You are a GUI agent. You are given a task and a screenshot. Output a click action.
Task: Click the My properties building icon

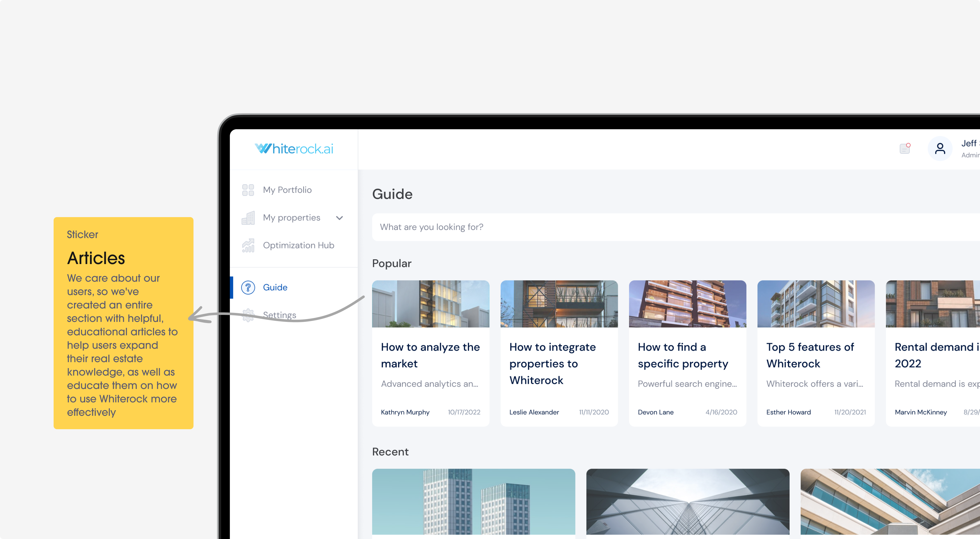coord(248,218)
